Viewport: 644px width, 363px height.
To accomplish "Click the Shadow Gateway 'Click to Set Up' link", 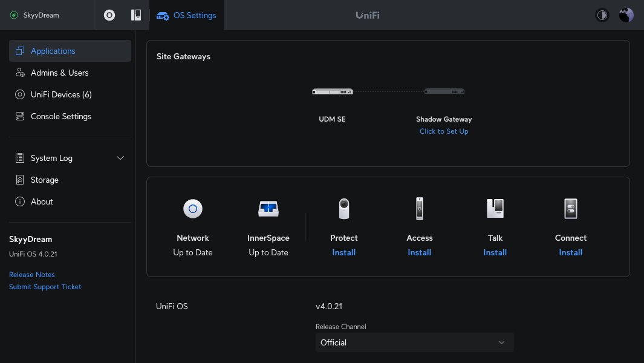I will point(444,131).
